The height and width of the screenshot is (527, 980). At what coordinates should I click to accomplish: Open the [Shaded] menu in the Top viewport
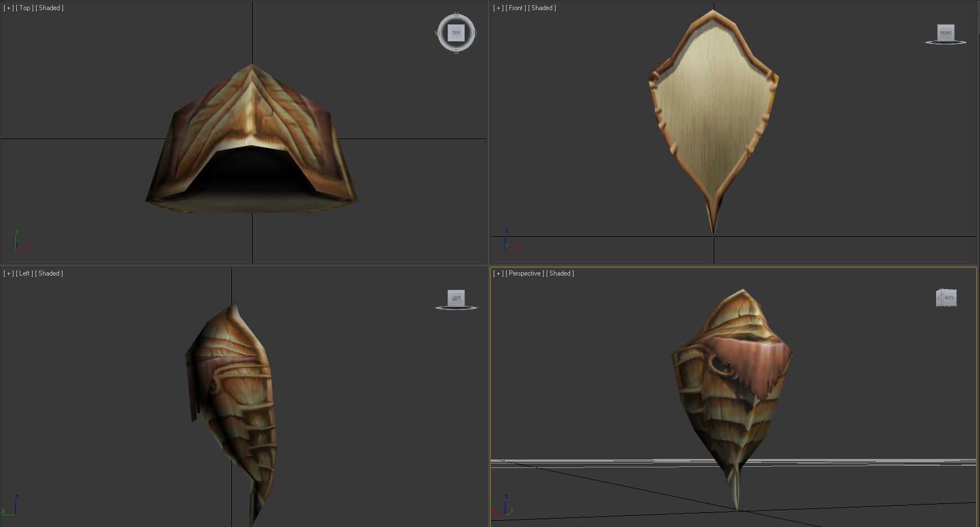click(x=50, y=8)
